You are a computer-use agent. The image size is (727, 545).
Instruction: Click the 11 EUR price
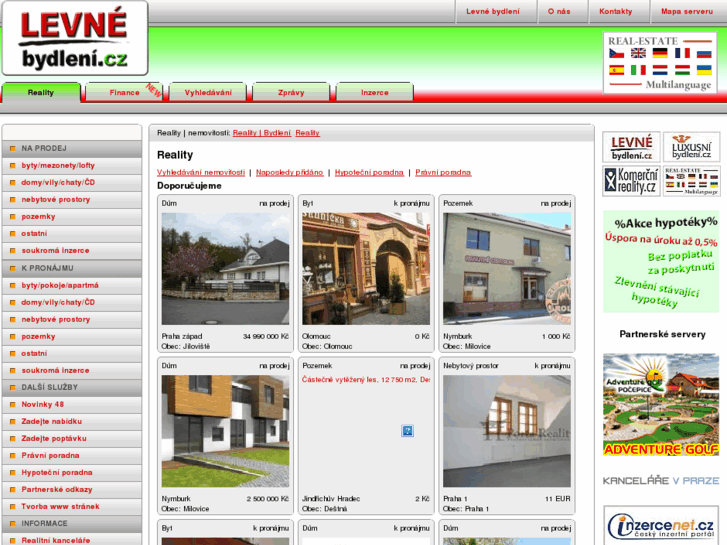pyautogui.click(x=558, y=499)
